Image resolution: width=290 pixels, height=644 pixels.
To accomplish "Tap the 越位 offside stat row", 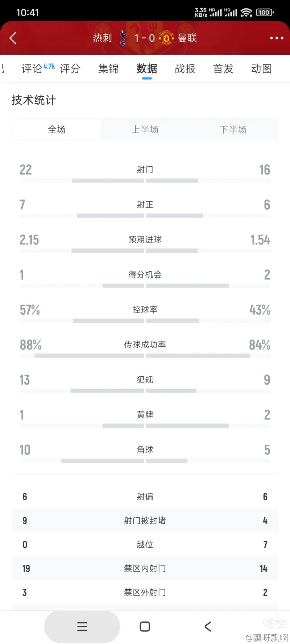I will pyautogui.click(x=145, y=544).
